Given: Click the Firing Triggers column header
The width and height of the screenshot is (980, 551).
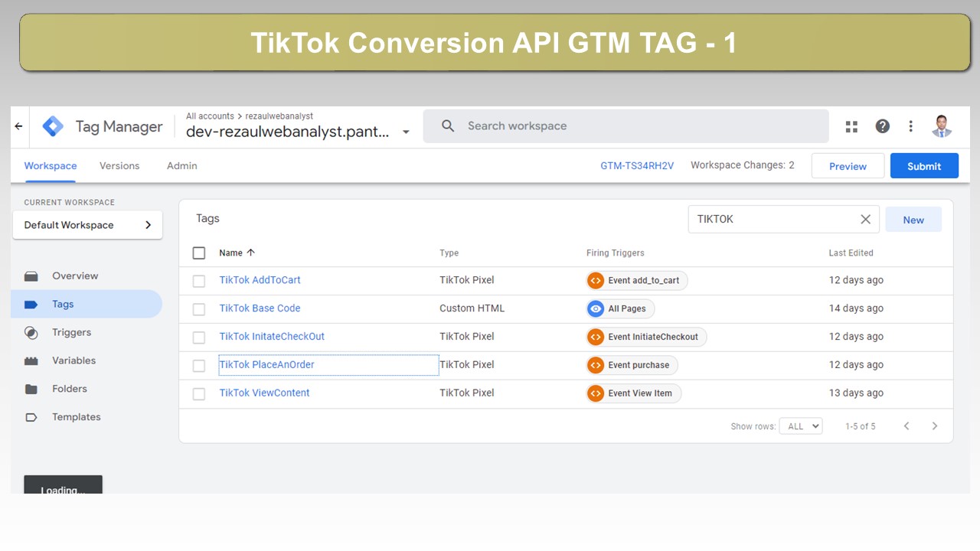Looking at the screenshot, I should point(616,253).
